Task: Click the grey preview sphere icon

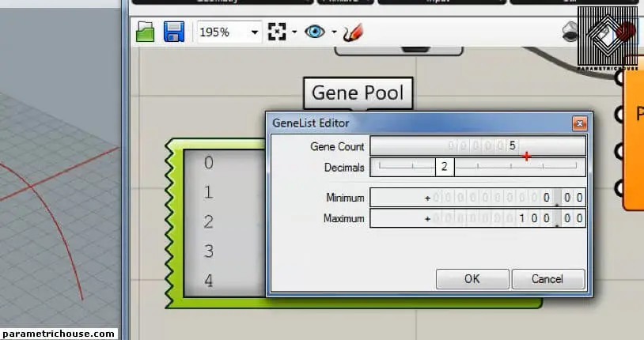Action: (x=570, y=32)
